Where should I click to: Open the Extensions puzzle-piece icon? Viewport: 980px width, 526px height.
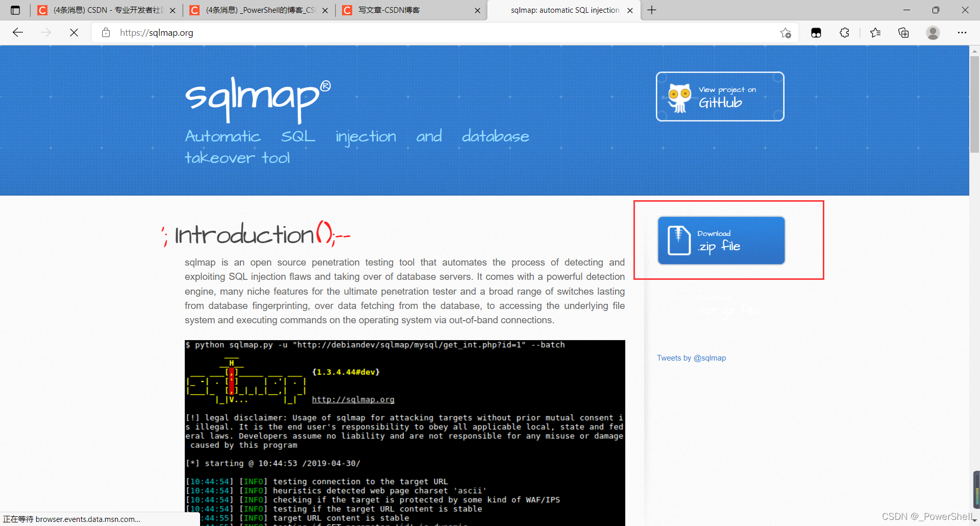(x=845, y=32)
